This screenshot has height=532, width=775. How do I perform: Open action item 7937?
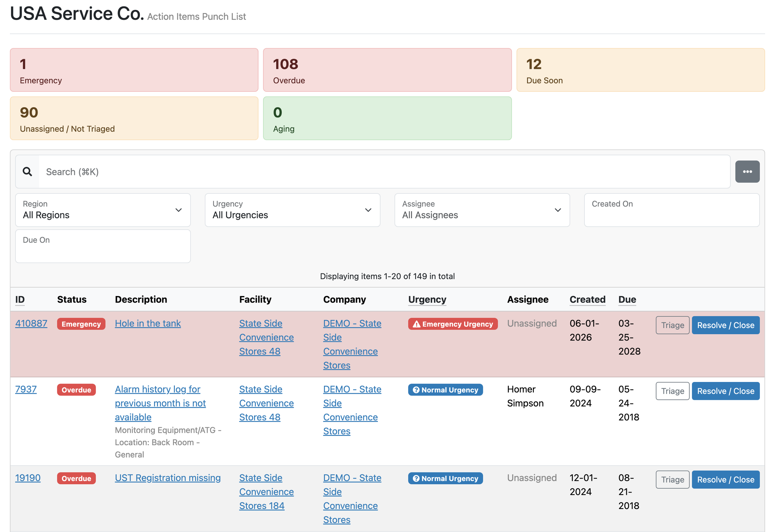point(26,389)
